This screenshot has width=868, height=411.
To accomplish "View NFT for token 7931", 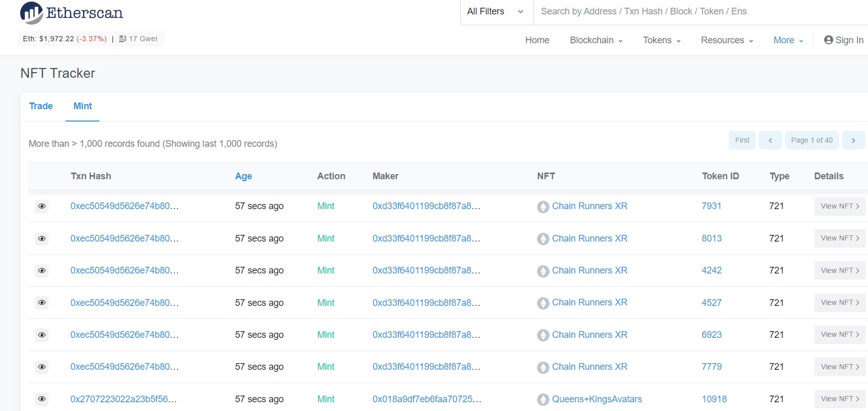I will [x=840, y=206].
